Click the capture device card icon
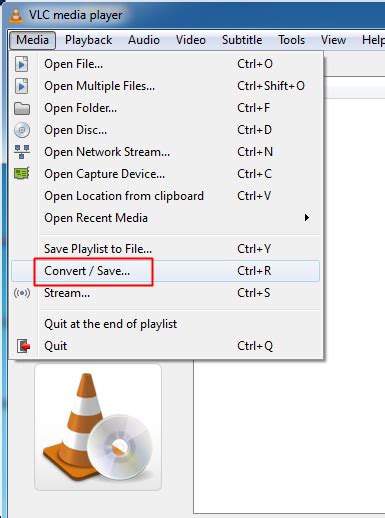 [x=22, y=174]
